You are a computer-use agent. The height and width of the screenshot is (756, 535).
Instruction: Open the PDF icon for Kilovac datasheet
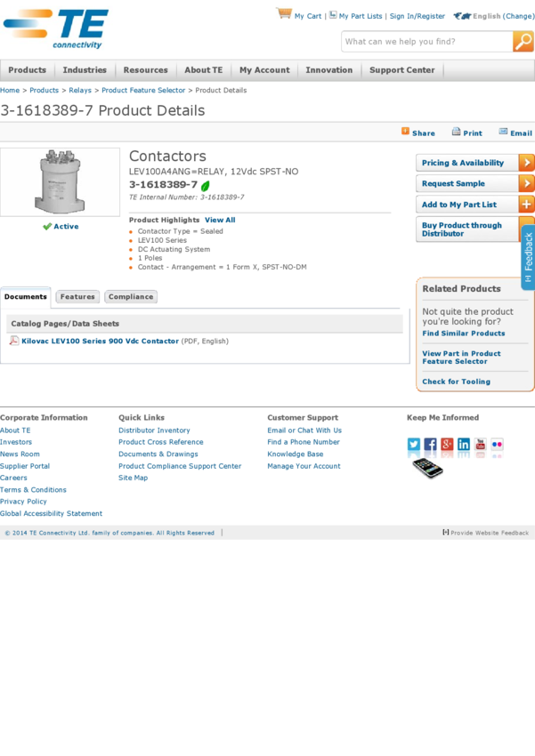click(14, 341)
